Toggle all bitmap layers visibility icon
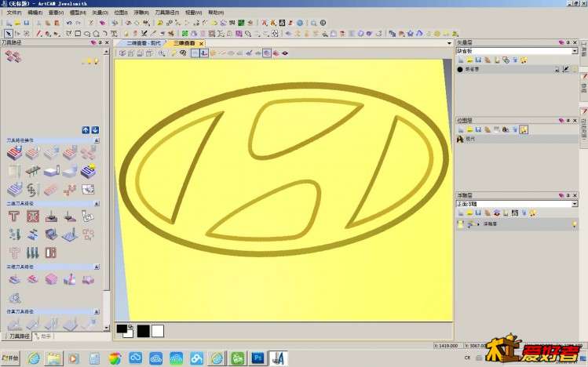 tap(524, 129)
